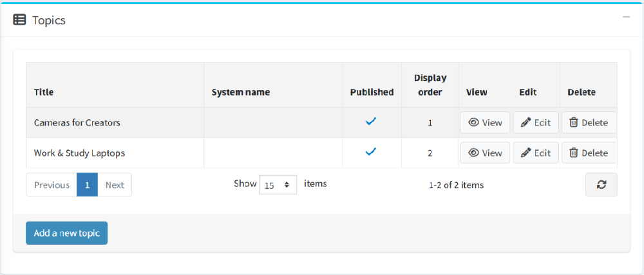Click pencil icon for Work & Study Laptops
This screenshot has height=275, width=644.
point(526,153)
